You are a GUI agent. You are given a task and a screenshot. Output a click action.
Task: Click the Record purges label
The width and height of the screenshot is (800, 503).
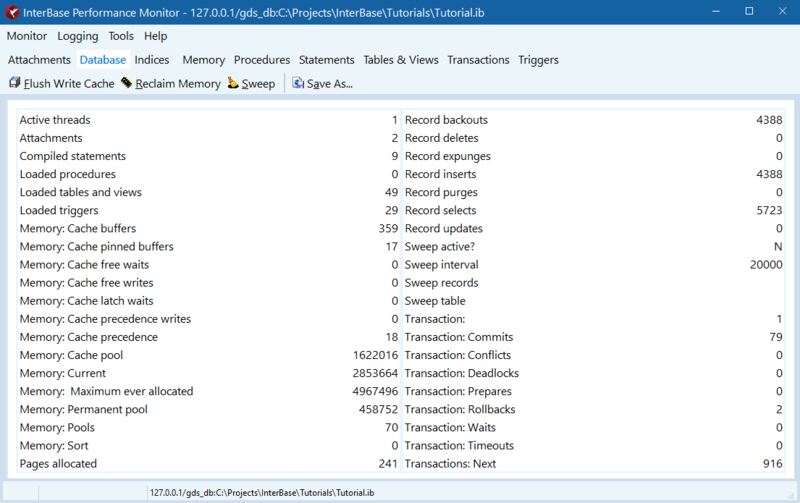(x=441, y=192)
